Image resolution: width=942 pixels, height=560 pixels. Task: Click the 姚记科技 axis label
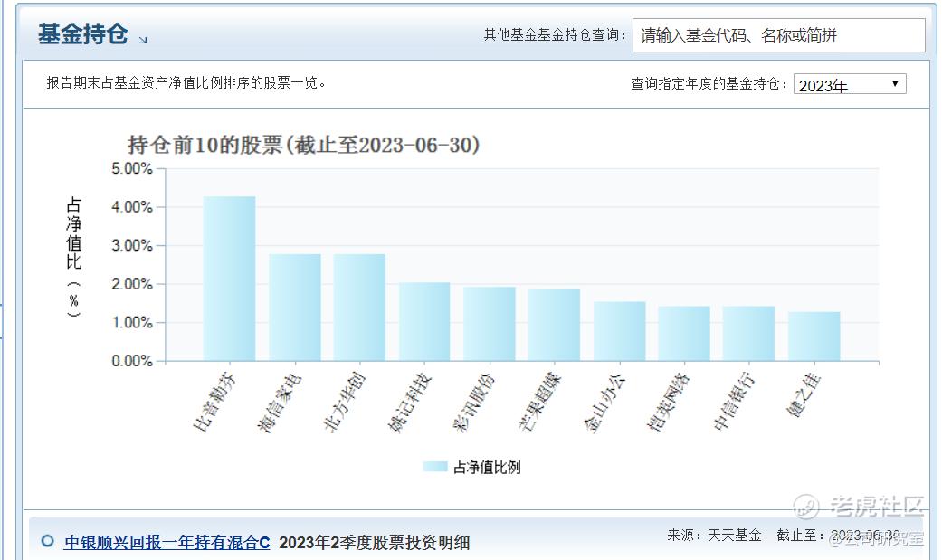click(x=409, y=402)
